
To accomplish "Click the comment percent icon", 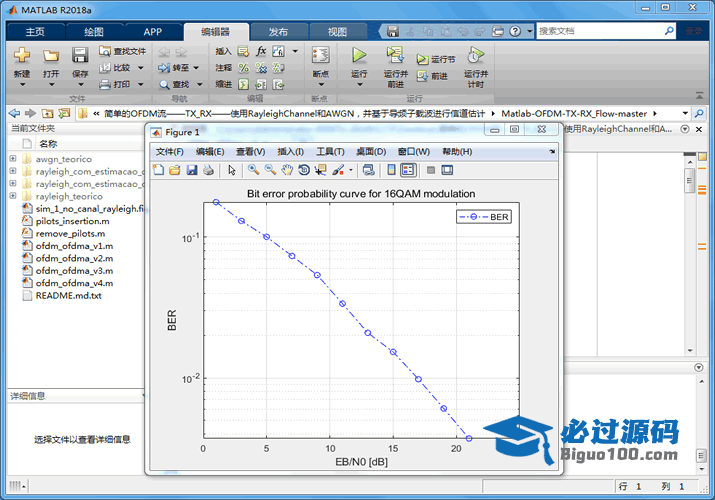I will click(244, 68).
